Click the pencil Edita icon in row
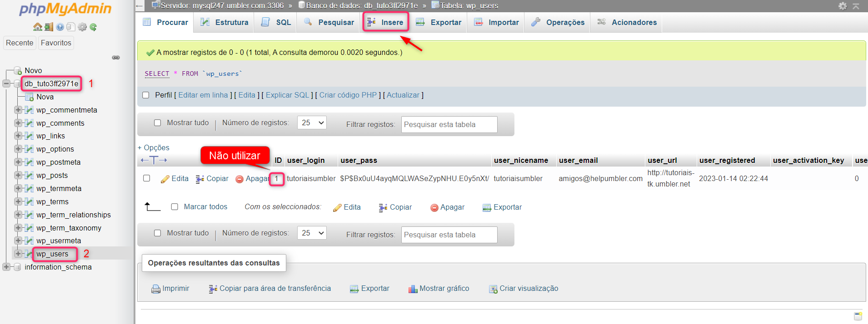The width and height of the screenshot is (868, 324). (x=165, y=179)
